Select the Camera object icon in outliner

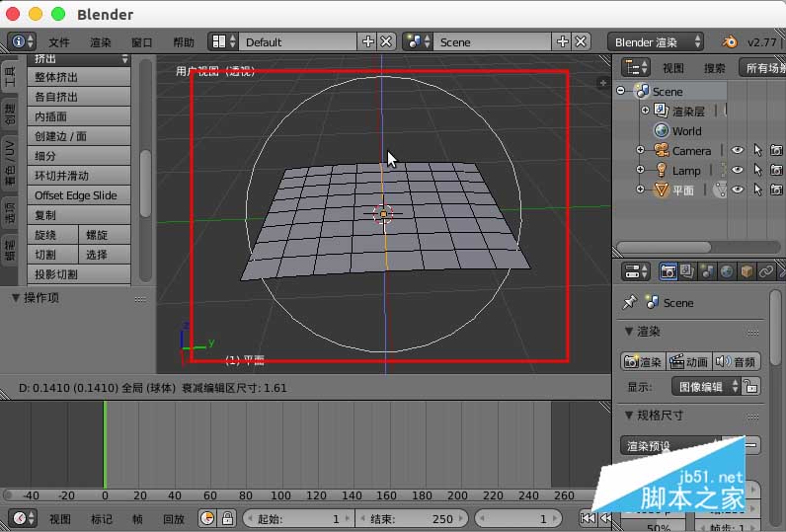662,150
